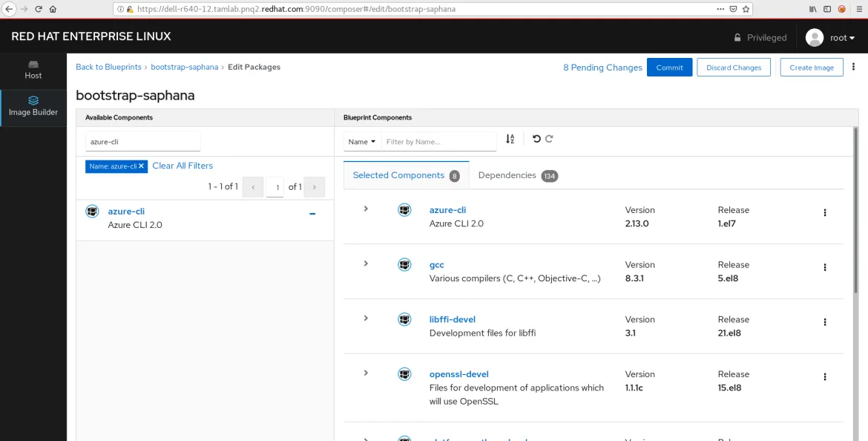
Task: Open kebab menu for gcc component
Action: 824,267
